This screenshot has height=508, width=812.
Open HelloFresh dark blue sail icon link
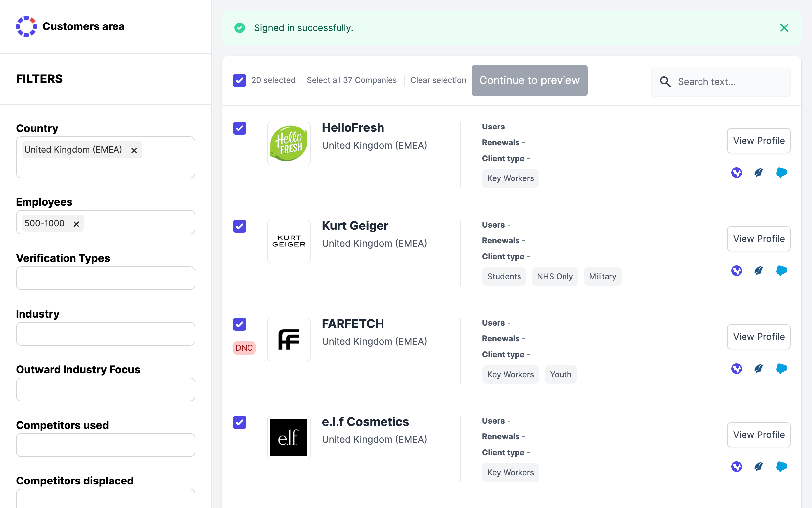point(759,172)
